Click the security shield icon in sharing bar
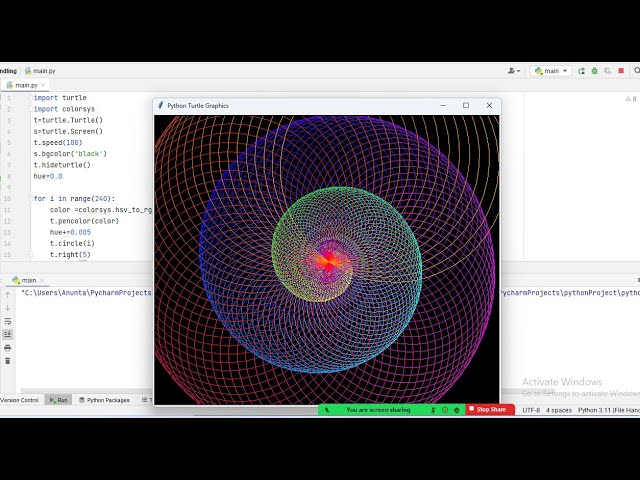This screenshot has width=640, height=480. coord(457,410)
